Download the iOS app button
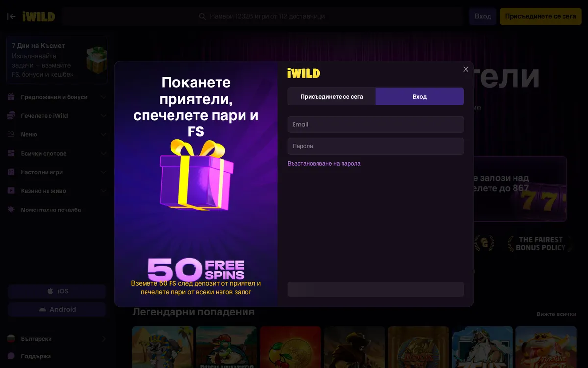Viewport: 588px width, 368px height. point(57,291)
